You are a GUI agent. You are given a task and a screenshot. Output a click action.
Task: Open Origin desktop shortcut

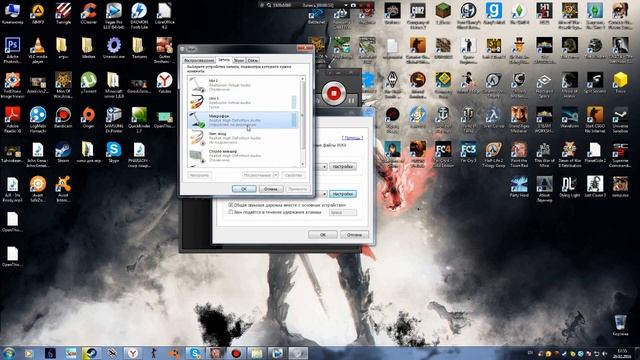pos(89,118)
